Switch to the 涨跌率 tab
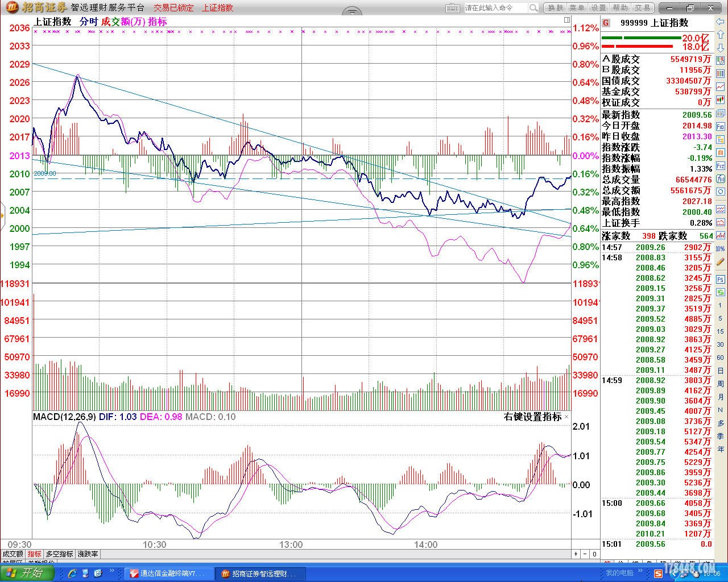 88,554
